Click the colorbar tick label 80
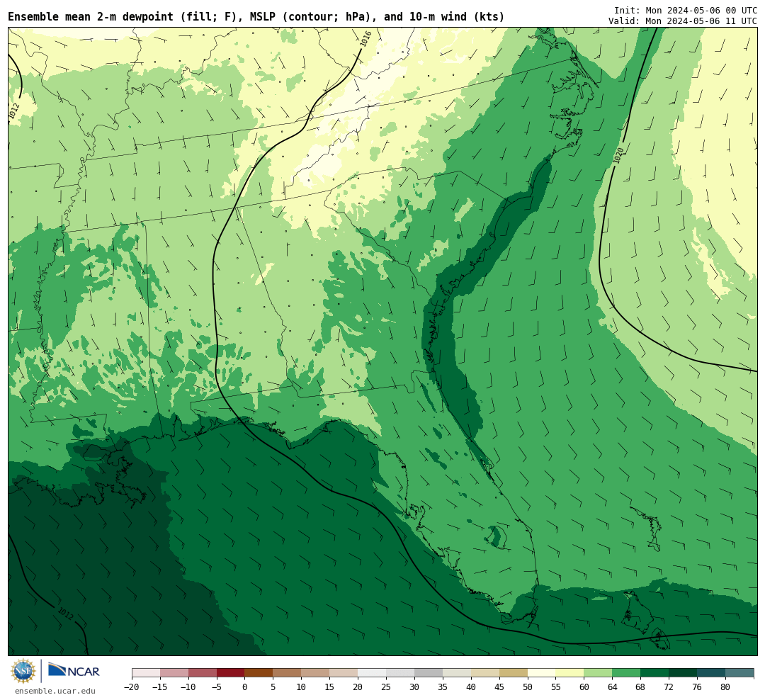The image size is (765, 700). (725, 687)
